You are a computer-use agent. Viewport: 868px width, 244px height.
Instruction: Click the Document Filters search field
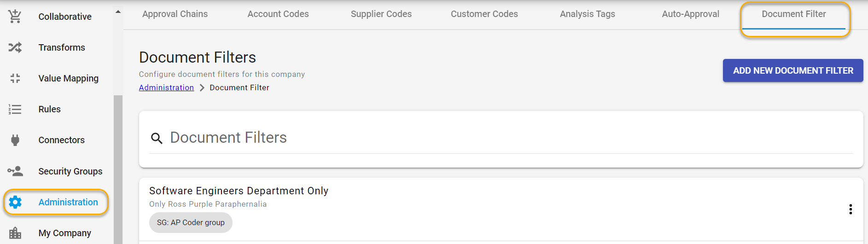[x=507, y=138]
